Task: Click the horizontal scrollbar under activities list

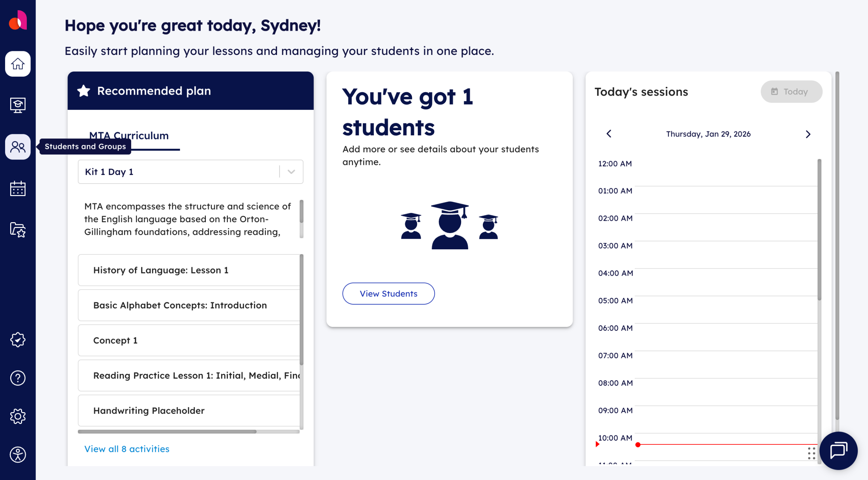Action: pos(167,432)
